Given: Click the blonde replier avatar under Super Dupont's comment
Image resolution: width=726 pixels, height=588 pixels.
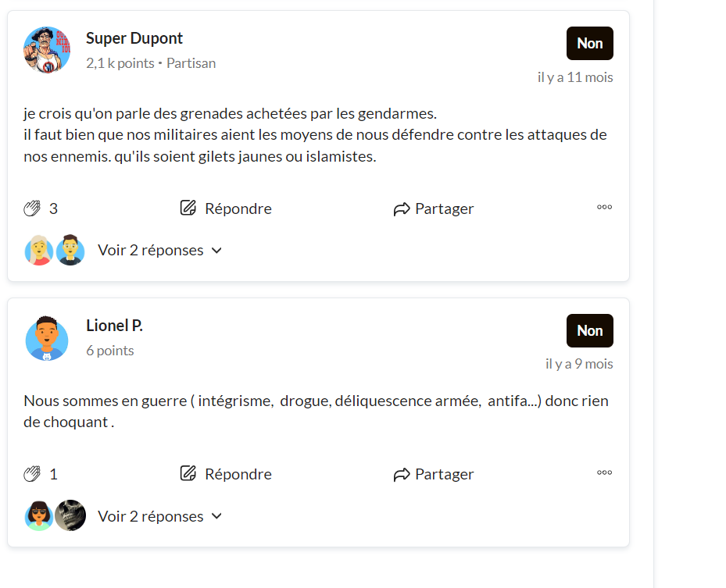Looking at the screenshot, I should (x=39, y=251).
